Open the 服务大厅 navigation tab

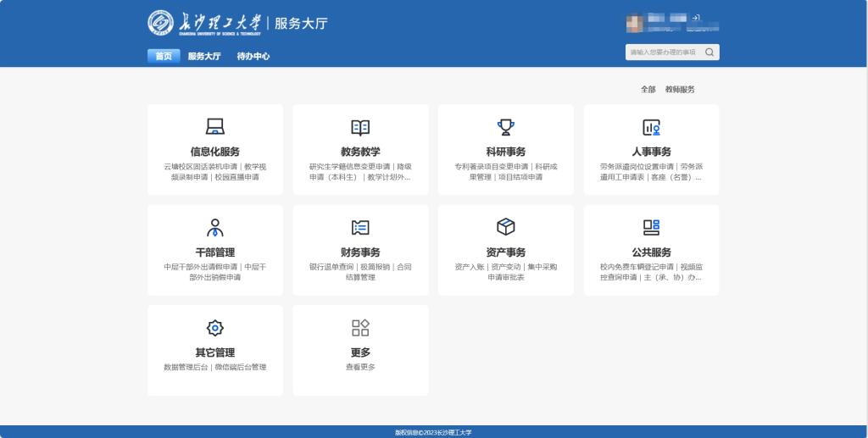pos(204,57)
